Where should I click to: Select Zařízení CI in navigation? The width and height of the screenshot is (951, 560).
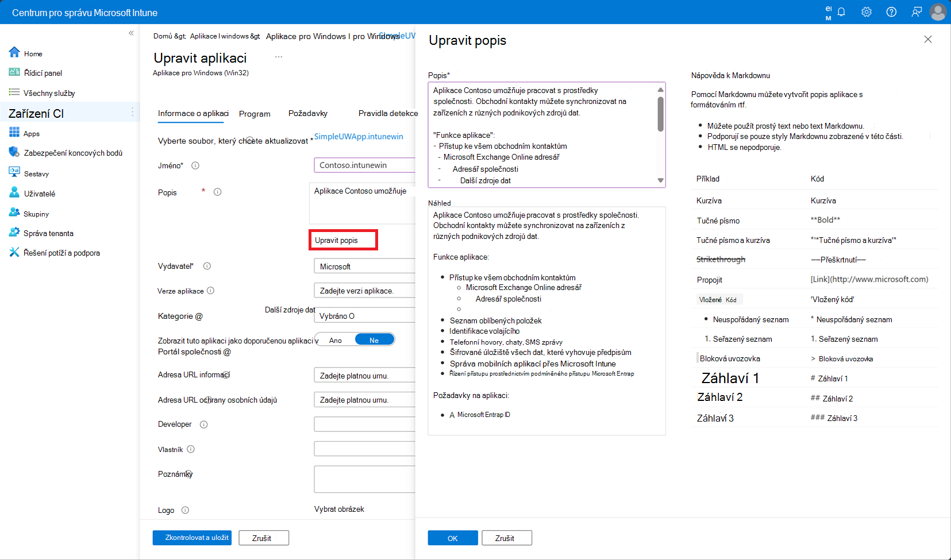[x=70, y=113]
